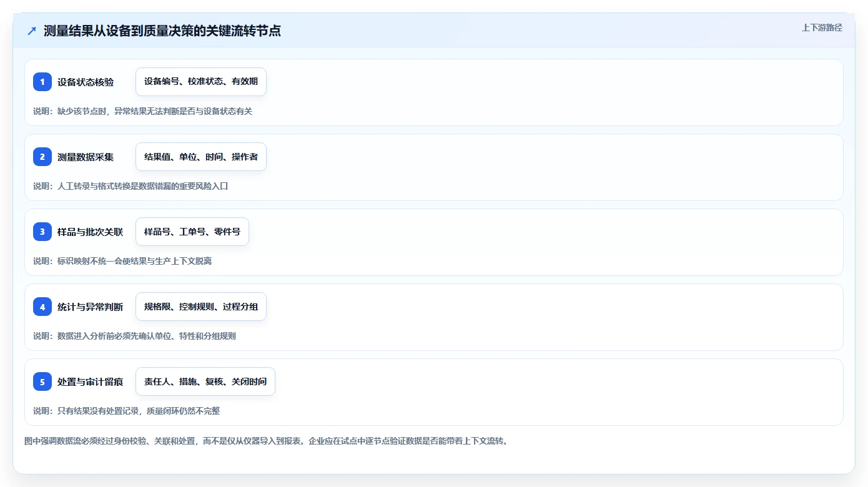Select the 测量数据采集 step label
The height and width of the screenshot is (487, 868).
tap(86, 157)
